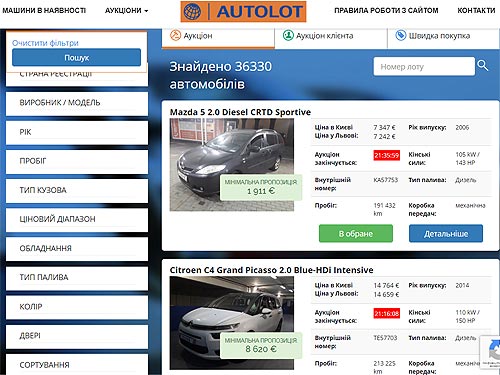Click the Citroen auction timer 21:16:08
Screen dimensions: 500x375
click(386, 313)
